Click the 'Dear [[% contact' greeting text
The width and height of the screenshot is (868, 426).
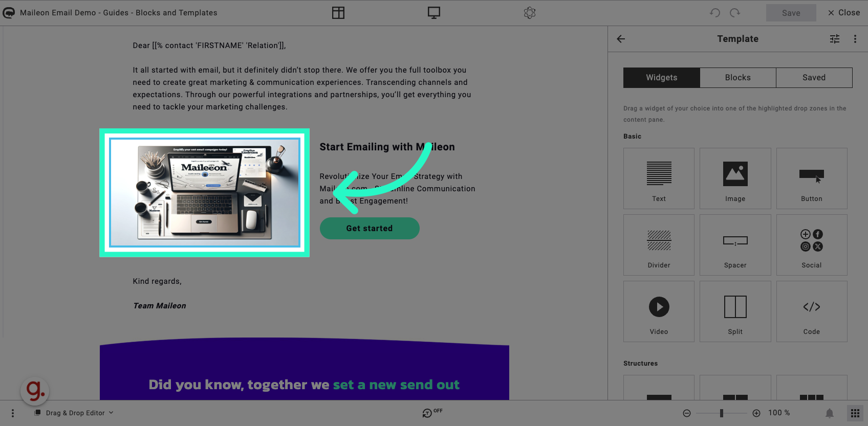(x=209, y=46)
